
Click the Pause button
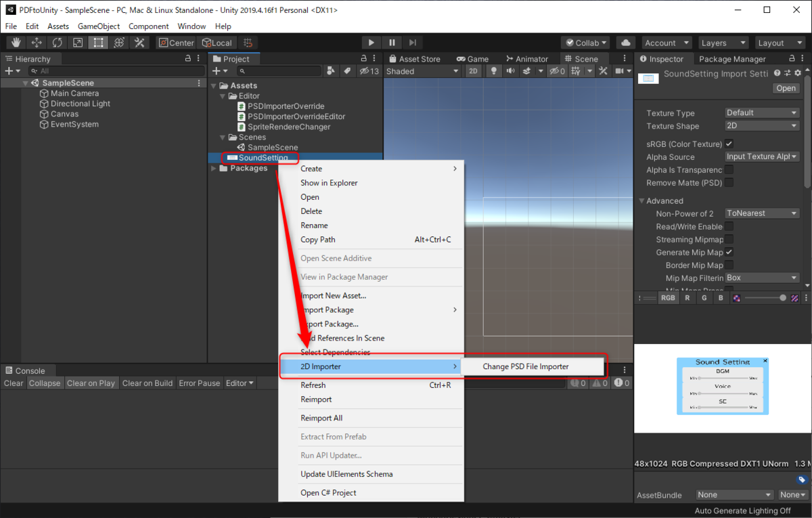392,43
